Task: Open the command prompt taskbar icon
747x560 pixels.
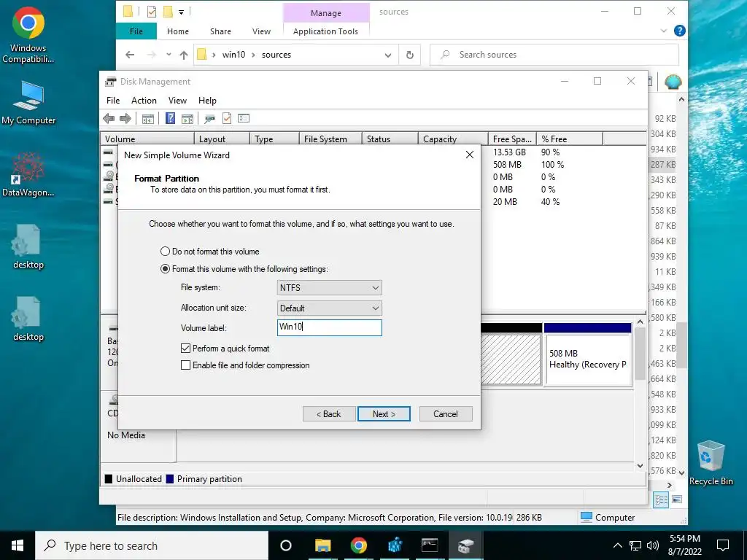Action: click(x=430, y=545)
